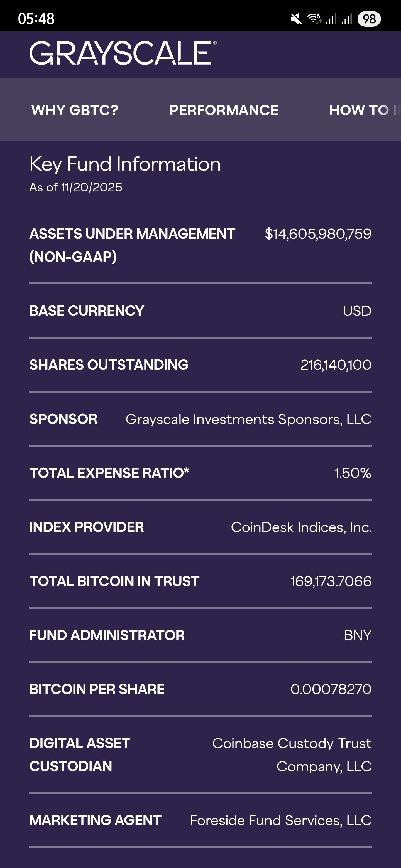Tap the As of 11/20/2025 date text
The width and height of the screenshot is (401, 868).
coord(75,187)
